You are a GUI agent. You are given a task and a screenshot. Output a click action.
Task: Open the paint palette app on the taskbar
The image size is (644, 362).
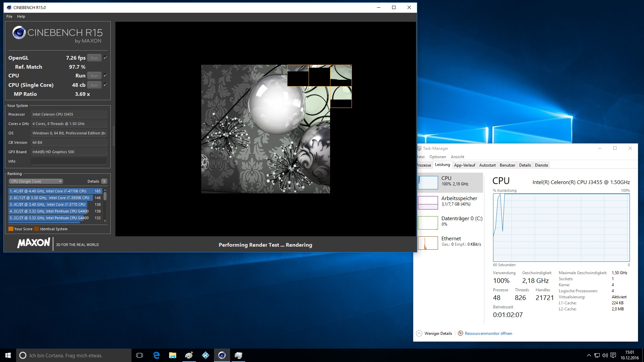coord(189,355)
